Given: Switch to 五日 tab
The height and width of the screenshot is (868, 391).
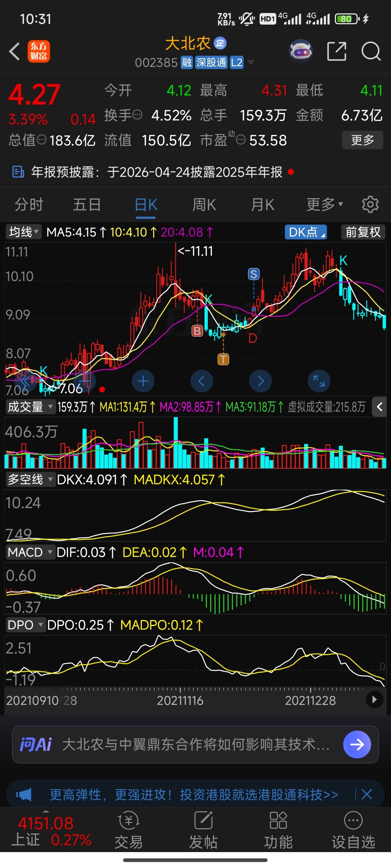Looking at the screenshot, I should click(x=87, y=205).
